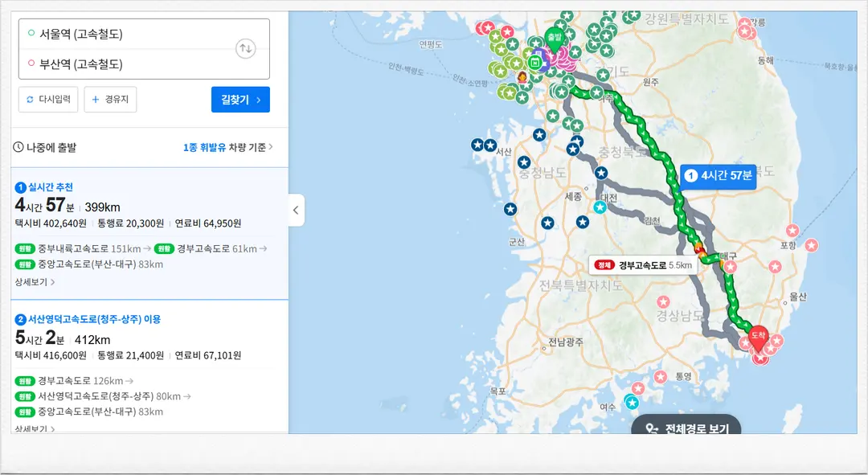The height and width of the screenshot is (475, 868).
Task: Click the 경부고속도로 126km segment
Action: click(74, 381)
